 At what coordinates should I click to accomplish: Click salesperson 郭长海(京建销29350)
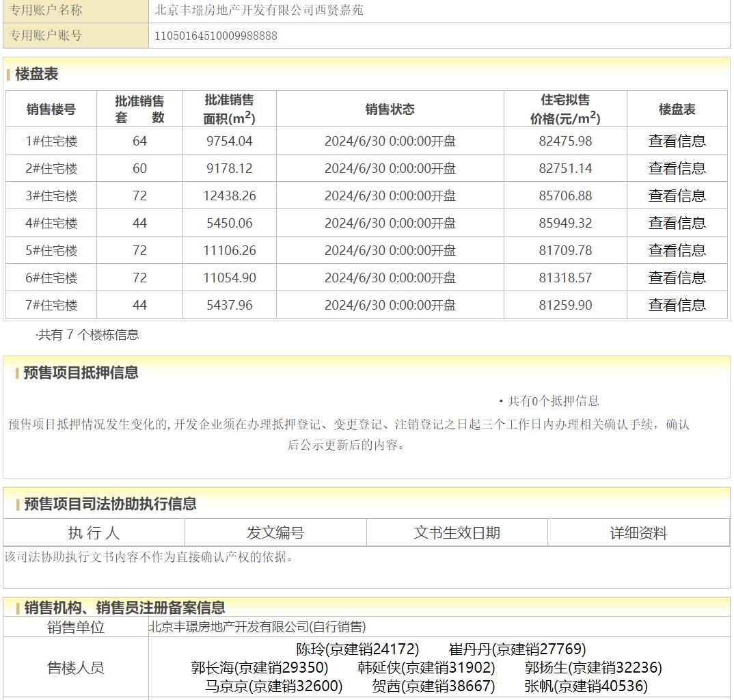[259, 668]
